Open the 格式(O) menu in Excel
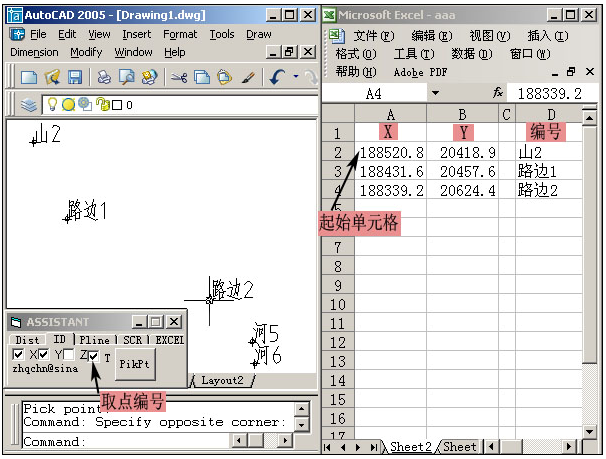 tap(356, 54)
